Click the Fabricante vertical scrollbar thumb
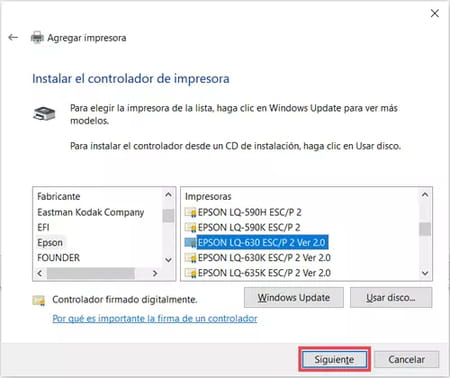The image size is (450, 378). [168, 216]
